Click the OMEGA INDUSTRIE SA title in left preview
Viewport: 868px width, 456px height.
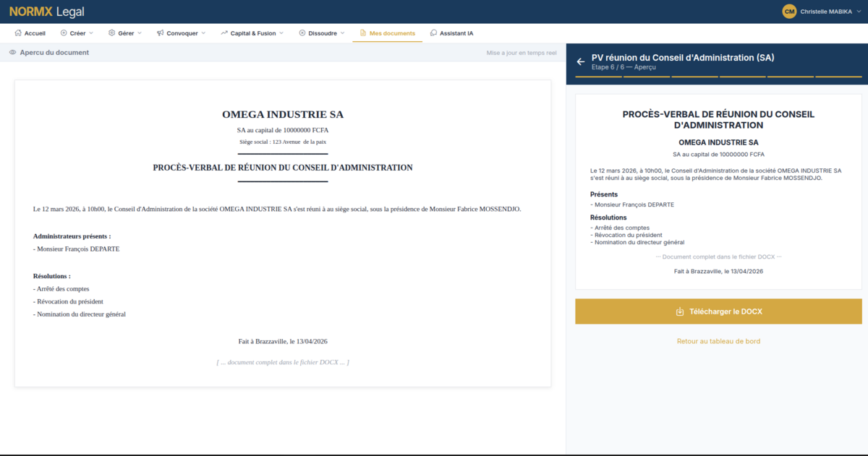[283, 114]
